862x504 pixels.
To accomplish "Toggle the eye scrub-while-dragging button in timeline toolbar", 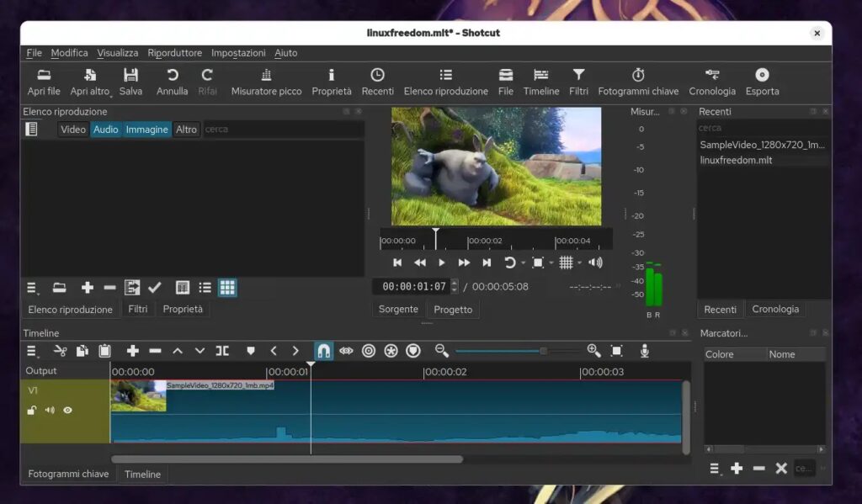I will (x=346, y=351).
